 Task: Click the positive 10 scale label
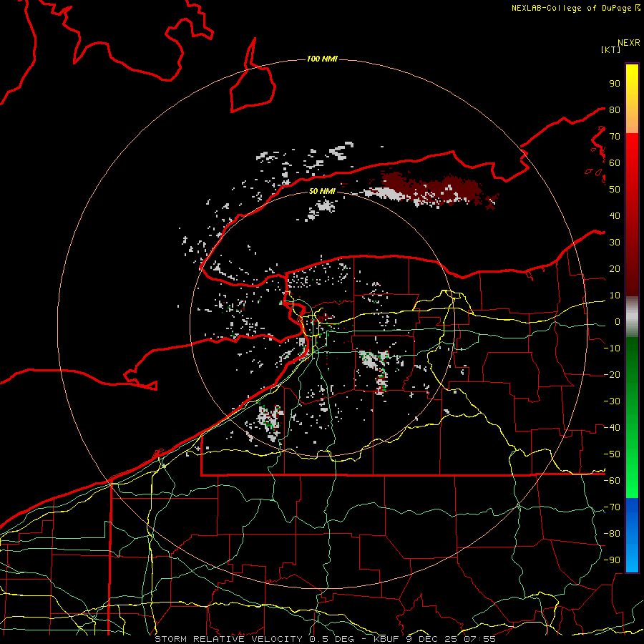pos(615,296)
